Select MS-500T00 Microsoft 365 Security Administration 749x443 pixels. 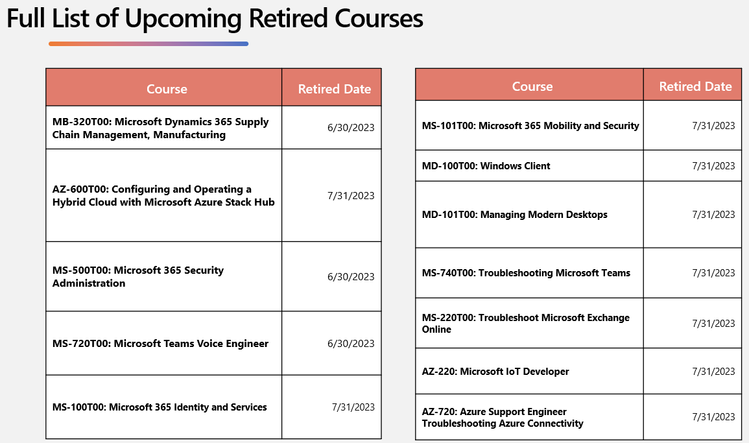point(138,277)
